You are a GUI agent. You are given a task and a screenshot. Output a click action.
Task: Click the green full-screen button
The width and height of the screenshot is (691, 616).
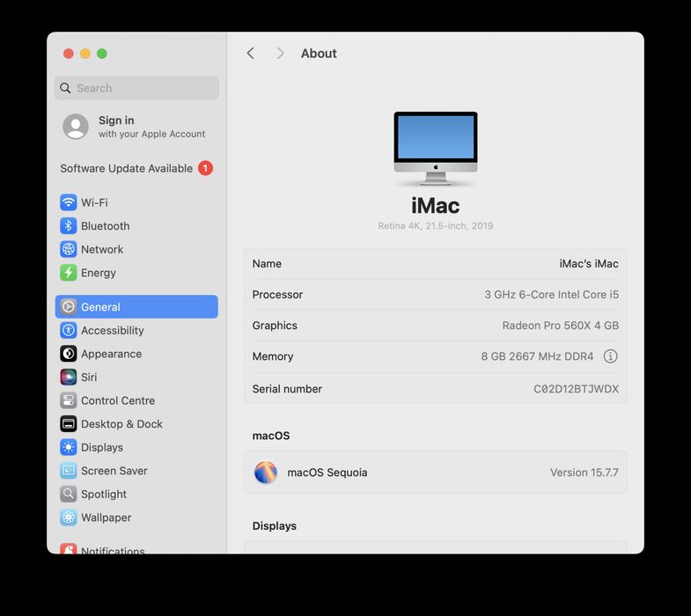tap(102, 54)
